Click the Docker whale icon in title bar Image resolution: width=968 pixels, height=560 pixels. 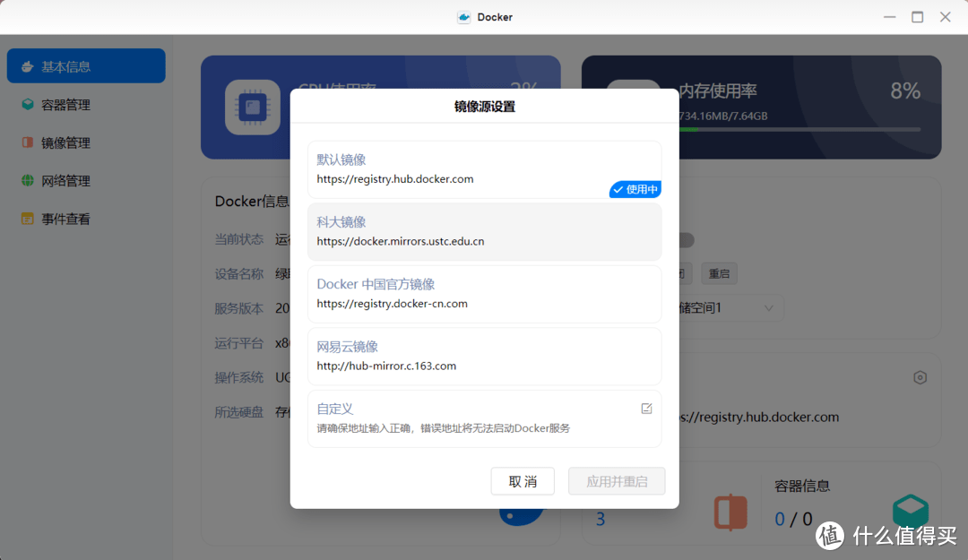(463, 17)
